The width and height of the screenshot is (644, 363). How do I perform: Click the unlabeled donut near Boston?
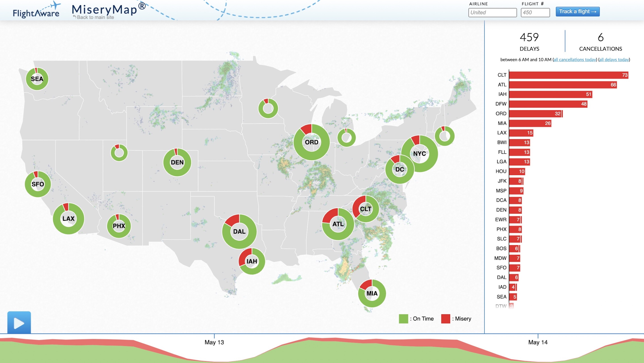445,136
